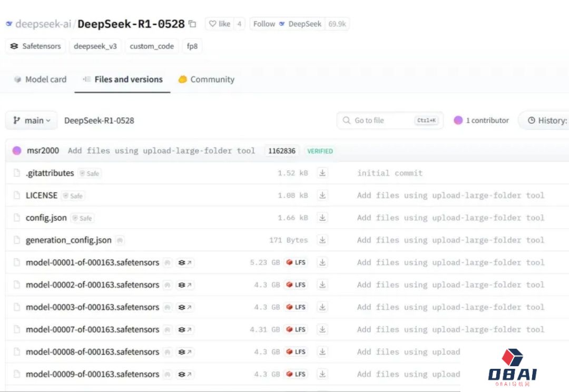Open commit hash 1162836

pyautogui.click(x=281, y=151)
